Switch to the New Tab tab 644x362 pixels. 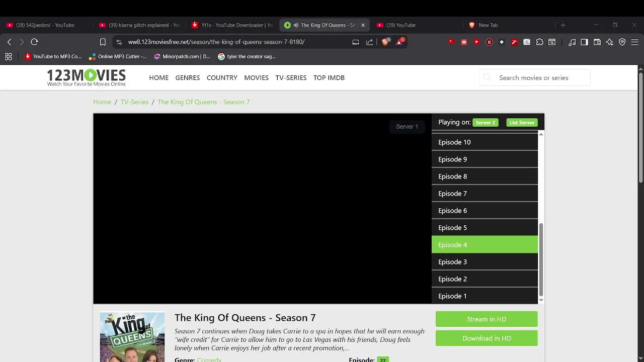[x=509, y=25]
